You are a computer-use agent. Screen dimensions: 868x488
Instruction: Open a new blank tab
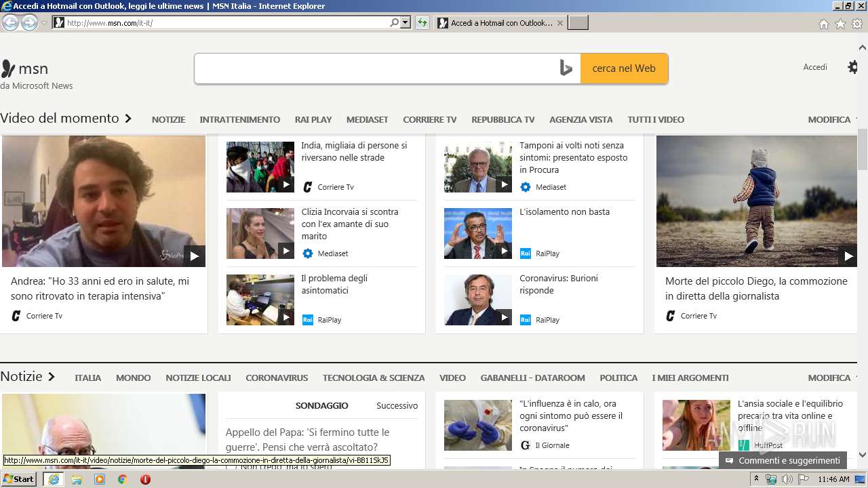coord(578,23)
